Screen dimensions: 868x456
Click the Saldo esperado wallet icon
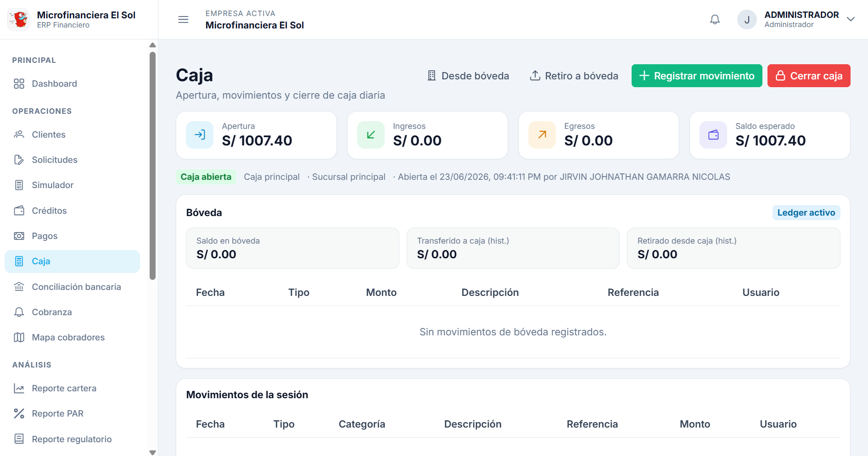[x=713, y=135]
